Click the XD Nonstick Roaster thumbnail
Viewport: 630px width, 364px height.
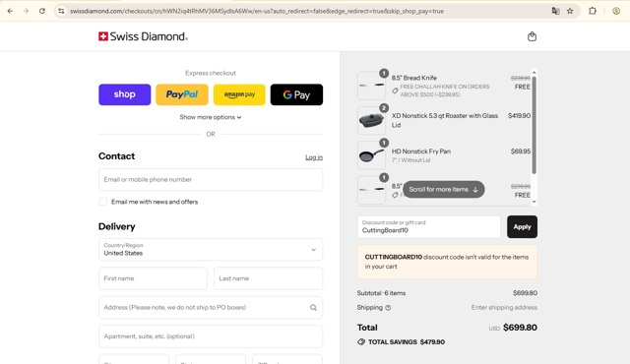coord(371,120)
